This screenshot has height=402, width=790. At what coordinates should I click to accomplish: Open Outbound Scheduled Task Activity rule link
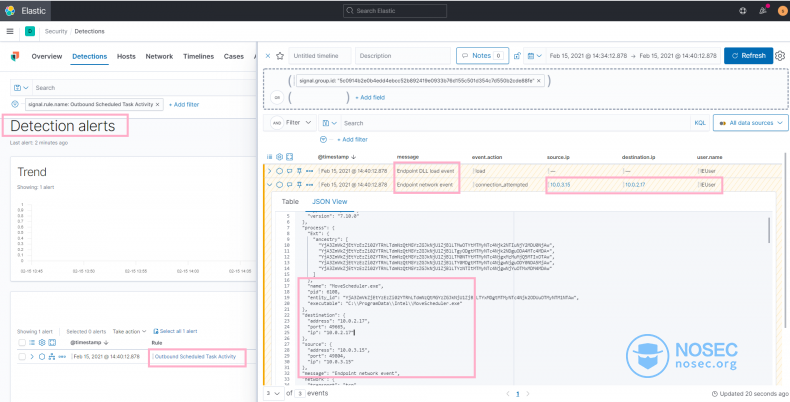click(x=195, y=357)
